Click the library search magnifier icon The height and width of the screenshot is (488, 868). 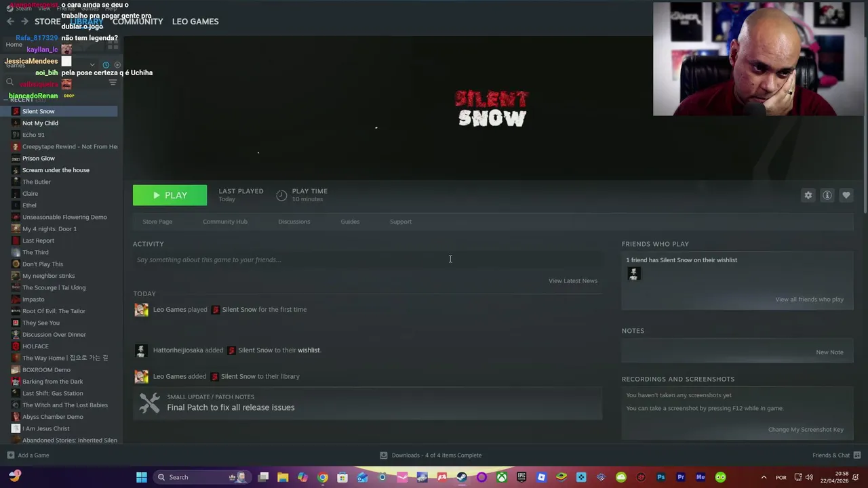click(9, 82)
